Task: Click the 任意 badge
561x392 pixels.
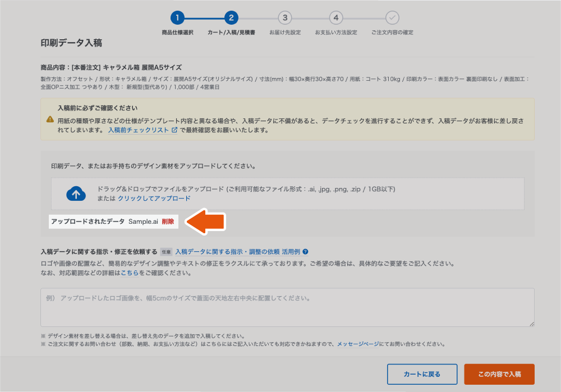Action: point(167,252)
